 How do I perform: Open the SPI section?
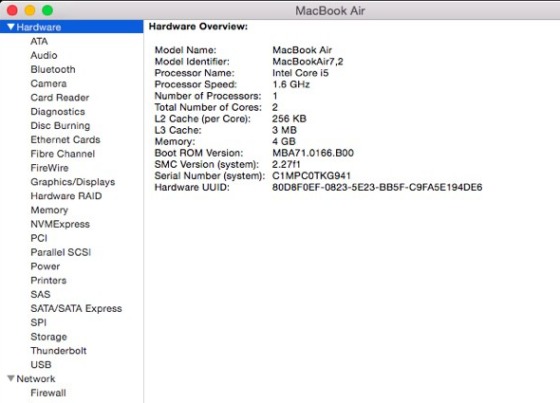[39, 323]
